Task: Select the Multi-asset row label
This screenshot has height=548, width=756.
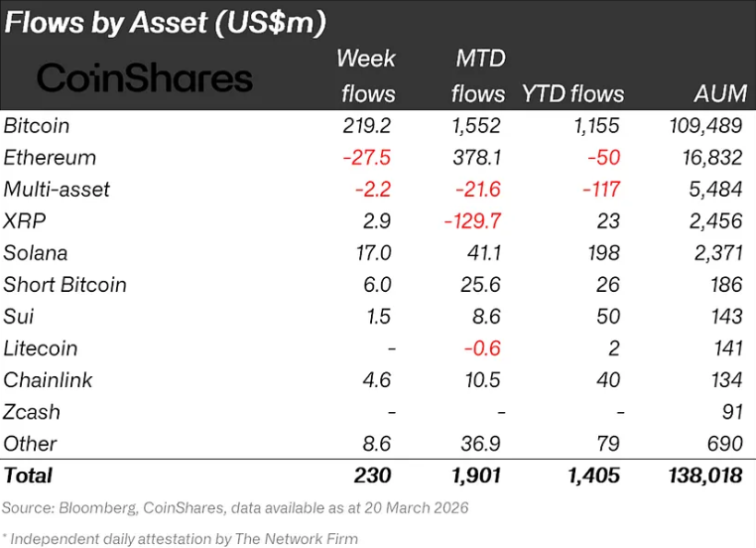Action: pyautogui.click(x=58, y=190)
